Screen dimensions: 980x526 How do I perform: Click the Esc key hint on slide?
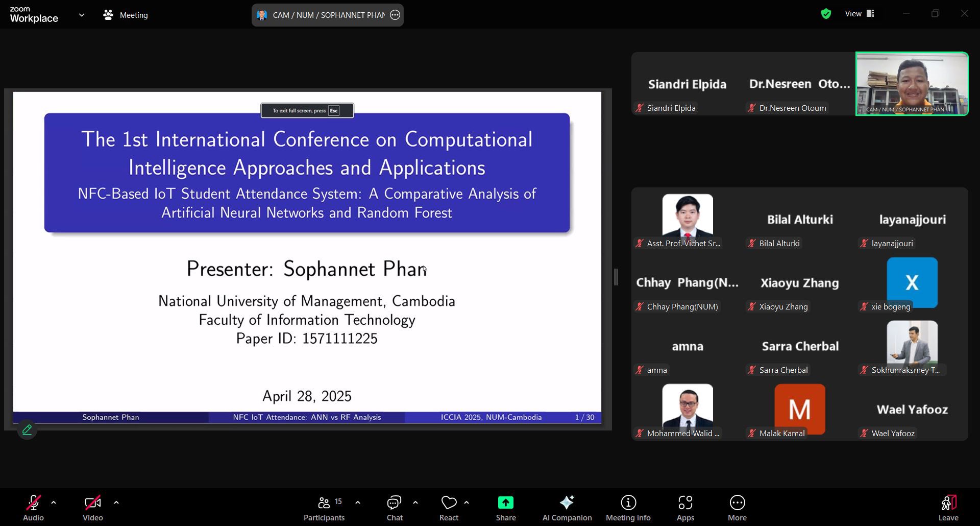[x=334, y=110]
